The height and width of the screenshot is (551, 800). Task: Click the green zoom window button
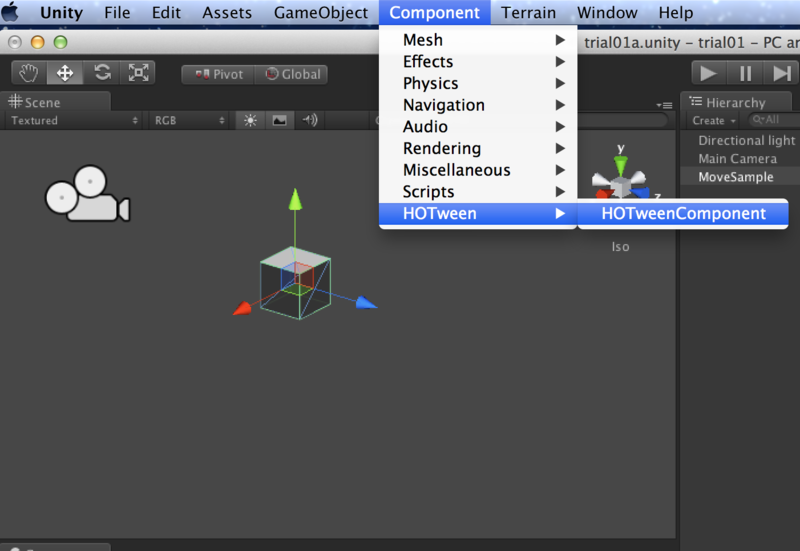[60, 42]
